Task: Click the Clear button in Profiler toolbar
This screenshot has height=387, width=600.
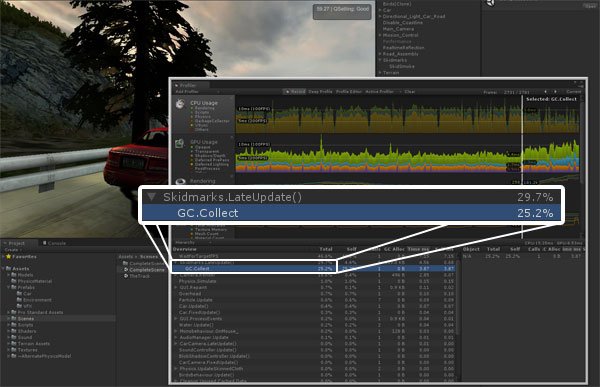Action: (410, 91)
